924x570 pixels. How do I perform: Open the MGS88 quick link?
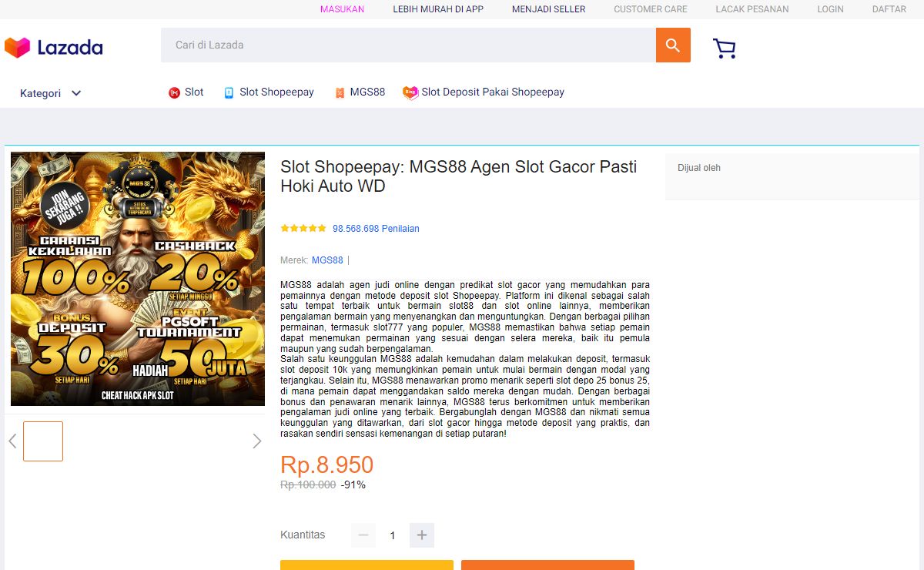pos(367,92)
